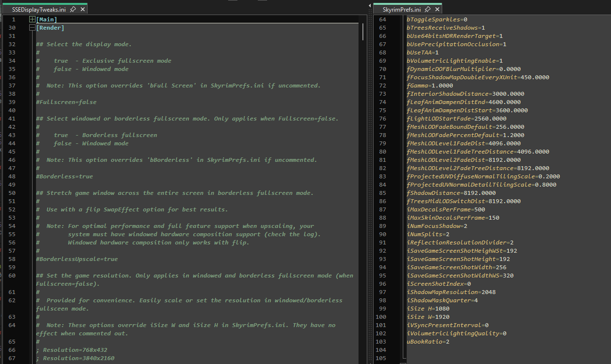Click the #Fullscreen=false line
Image resolution: width=611 pixels, height=364 pixels.
point(66,102)
